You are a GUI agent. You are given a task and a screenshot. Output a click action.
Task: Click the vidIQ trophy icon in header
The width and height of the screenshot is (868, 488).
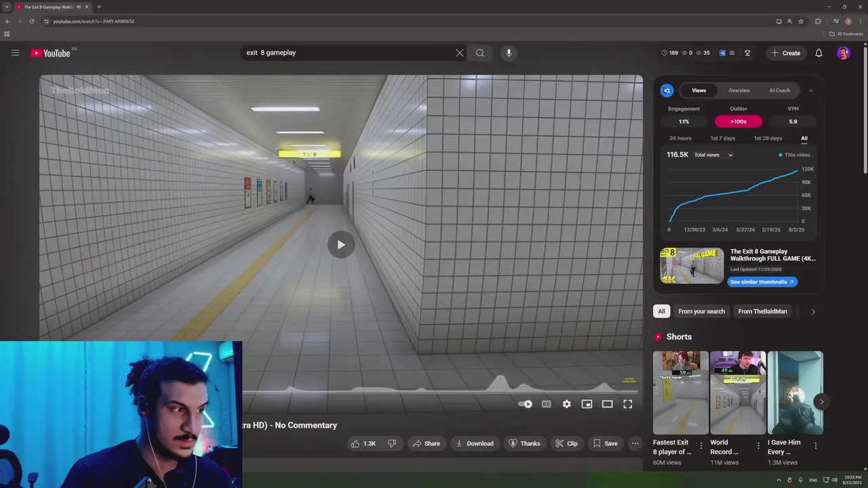[747, 53]
